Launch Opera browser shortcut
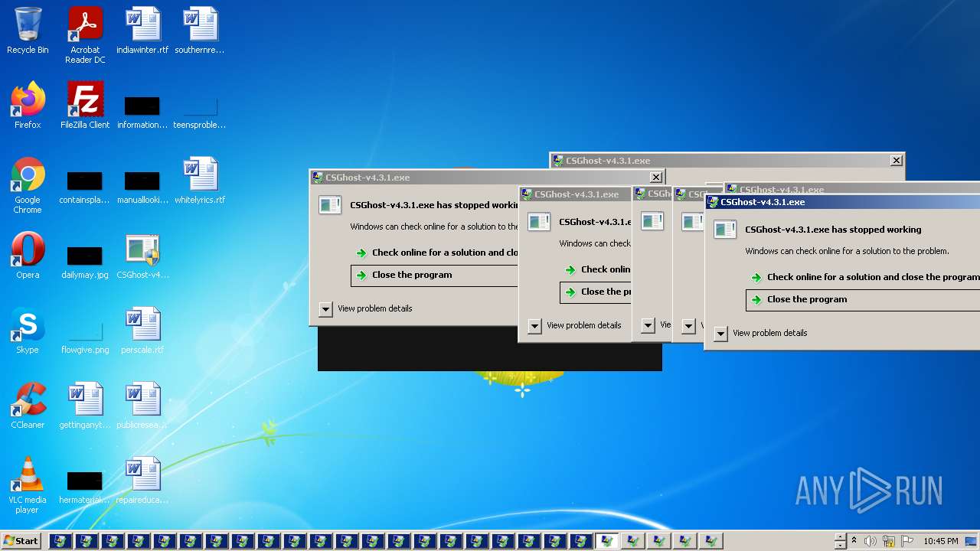 pos(28,256)
